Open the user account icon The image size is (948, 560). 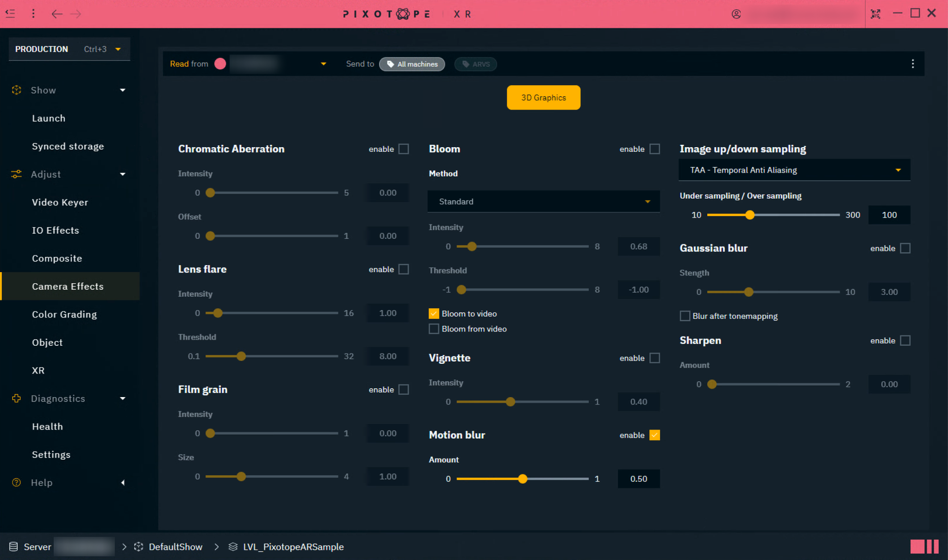pos(736,14)
